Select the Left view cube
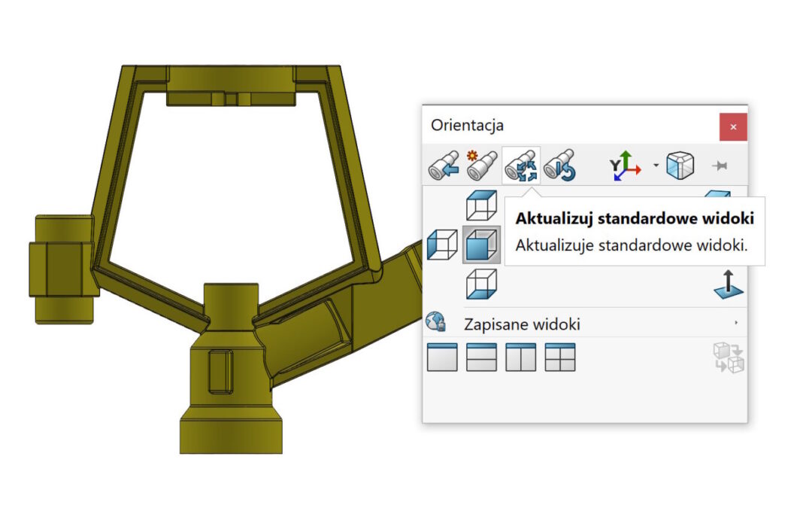This screenshot has height=508, width=812. 442,245
